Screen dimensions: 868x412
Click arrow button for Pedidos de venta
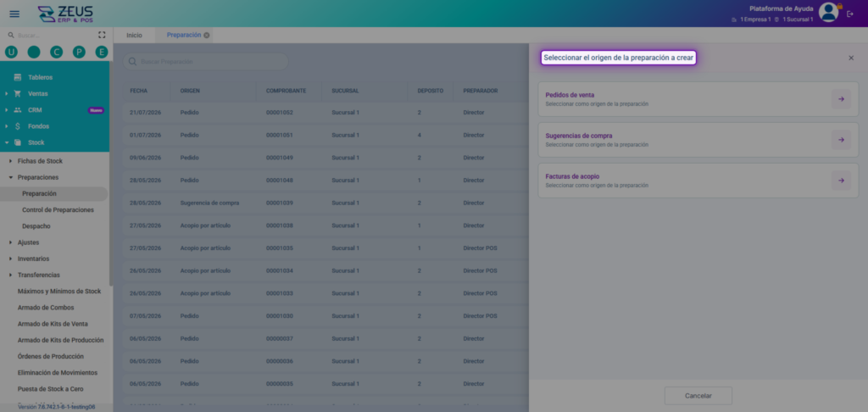pos(841,99)
